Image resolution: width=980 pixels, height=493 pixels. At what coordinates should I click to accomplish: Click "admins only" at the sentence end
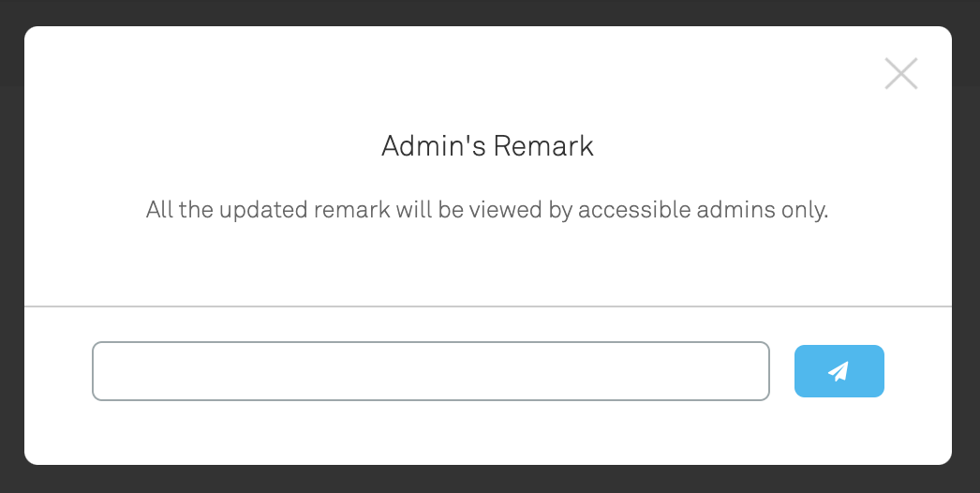point(763,210)
